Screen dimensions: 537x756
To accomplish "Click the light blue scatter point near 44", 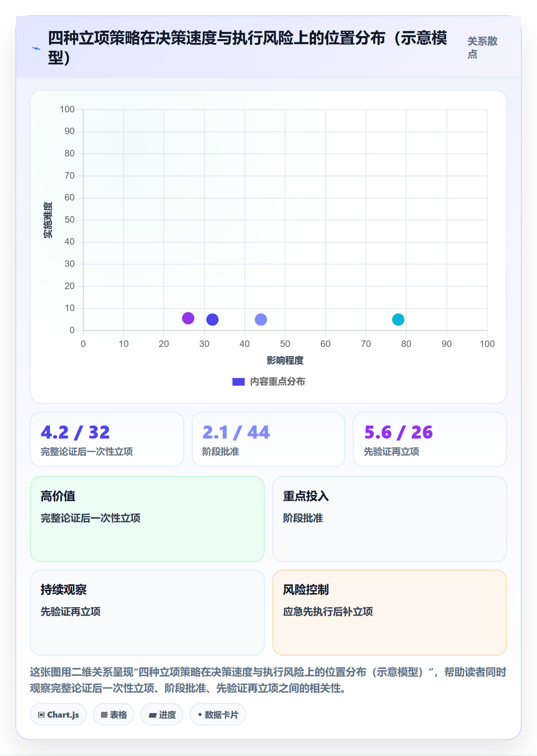I will [261, 319].
